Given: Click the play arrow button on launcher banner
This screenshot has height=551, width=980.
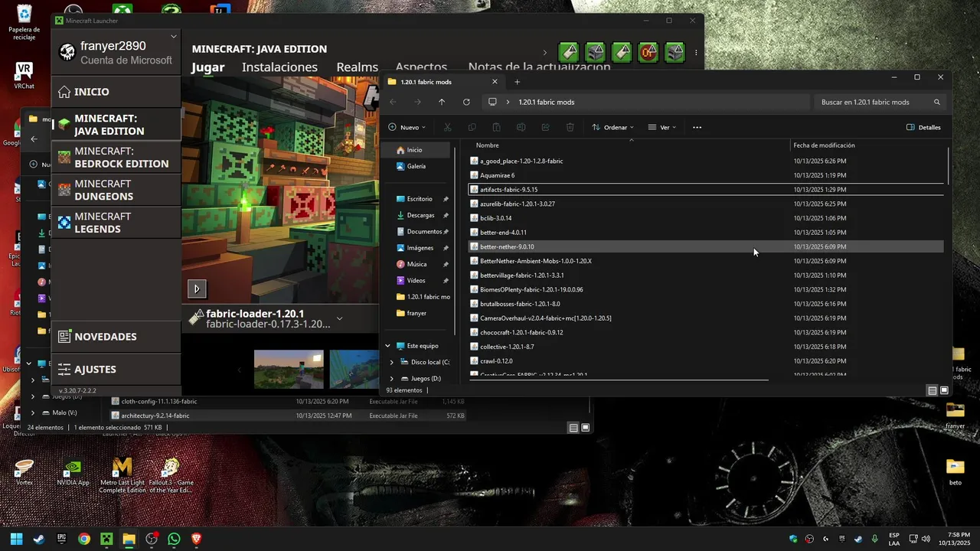Looking at the screenshot, I should (197, 289).
